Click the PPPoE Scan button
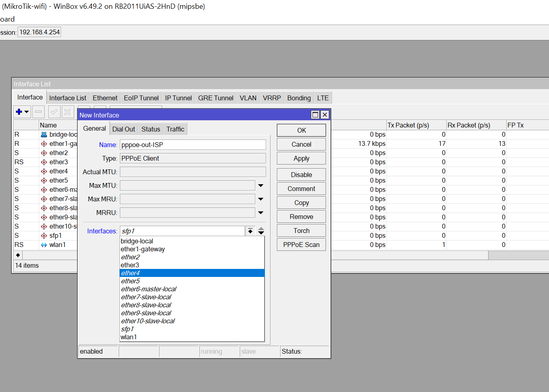Image resolution: width=549 pixels, height=392 pixels. click(x=301, y=245)
